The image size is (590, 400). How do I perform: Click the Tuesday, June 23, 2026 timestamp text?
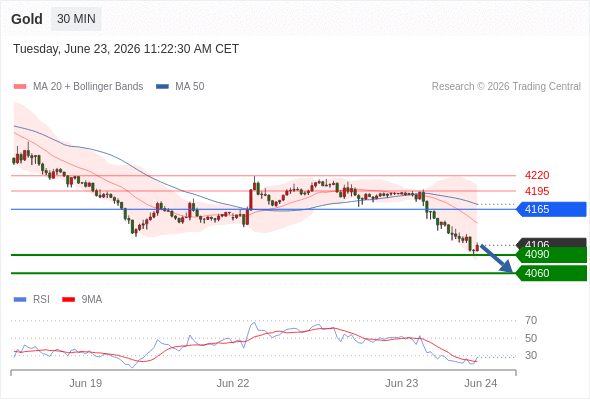click(x=126, y=49)
